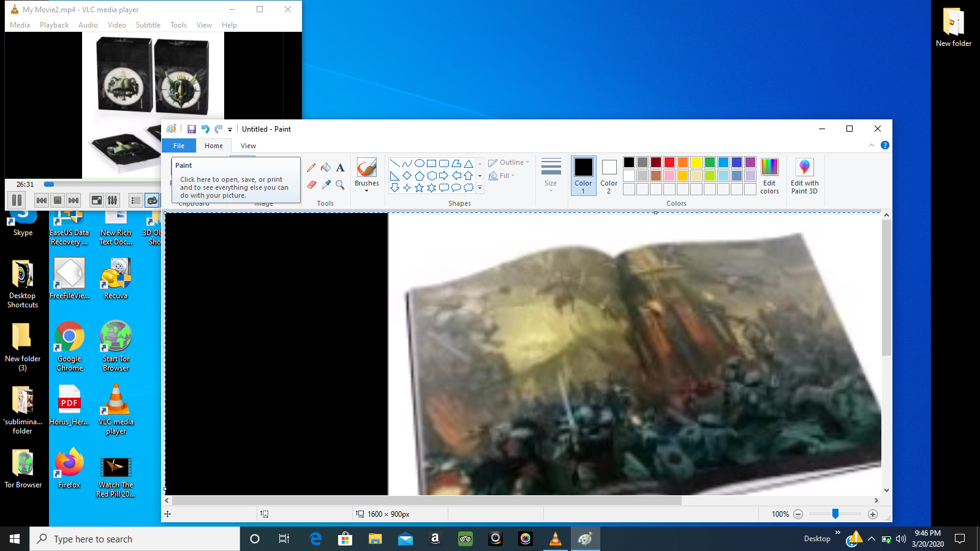
Task: Open Paint Help with the question mark icon
Action: tap(885, 145)
